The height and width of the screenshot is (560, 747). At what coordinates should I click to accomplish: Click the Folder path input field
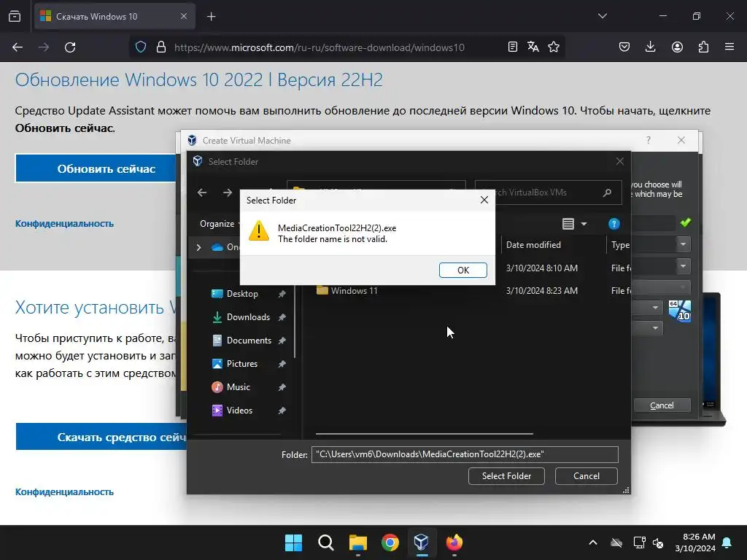click(465, 454)
